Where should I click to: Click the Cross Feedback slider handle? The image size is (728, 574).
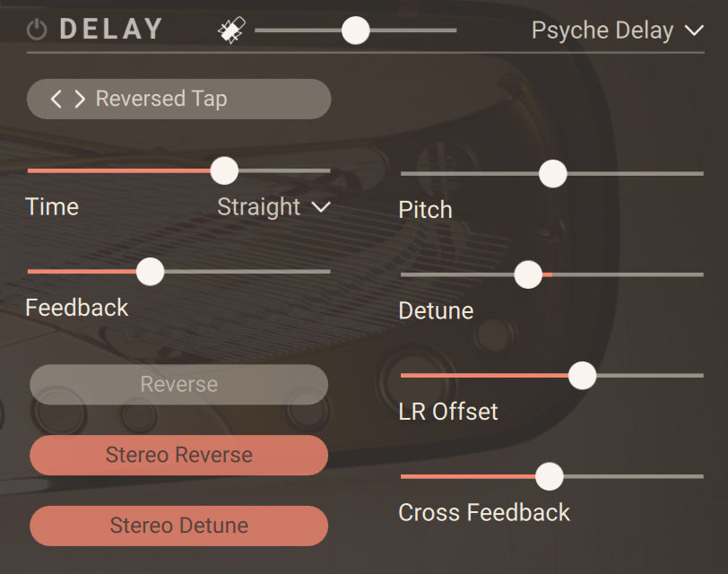[x=549, y=476]
